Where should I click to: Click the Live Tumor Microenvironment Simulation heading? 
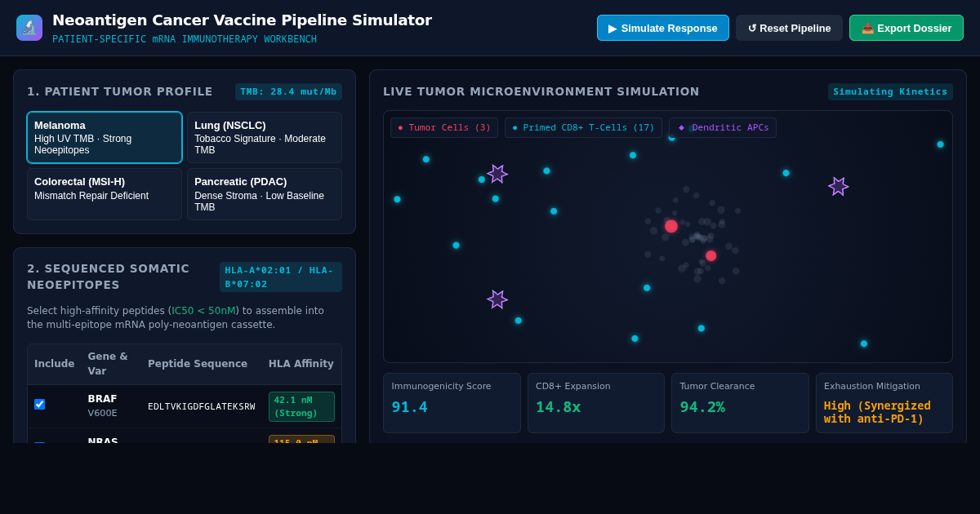(x=541, y=91)
